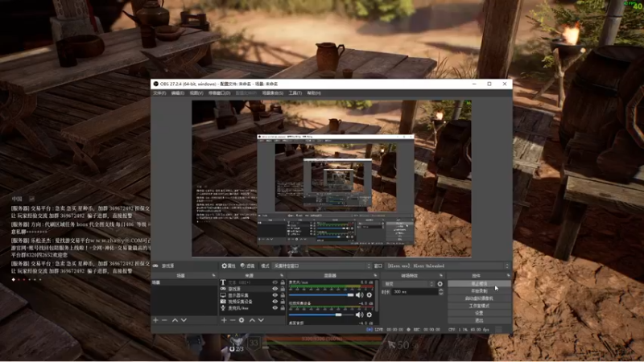The width and height of the screenshot is (644, 362).
Task: Add a new scene with the plus icon in 场景 panel
Action: click(x=155, y=320)
